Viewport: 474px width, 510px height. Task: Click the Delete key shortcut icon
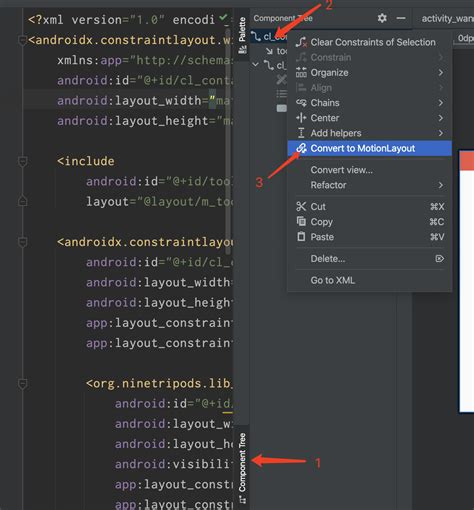[x=440, y=259]
